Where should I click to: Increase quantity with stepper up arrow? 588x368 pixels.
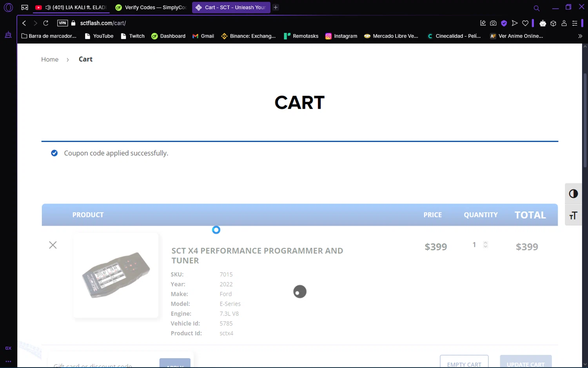pyautogui.click(x=486, y=242)
